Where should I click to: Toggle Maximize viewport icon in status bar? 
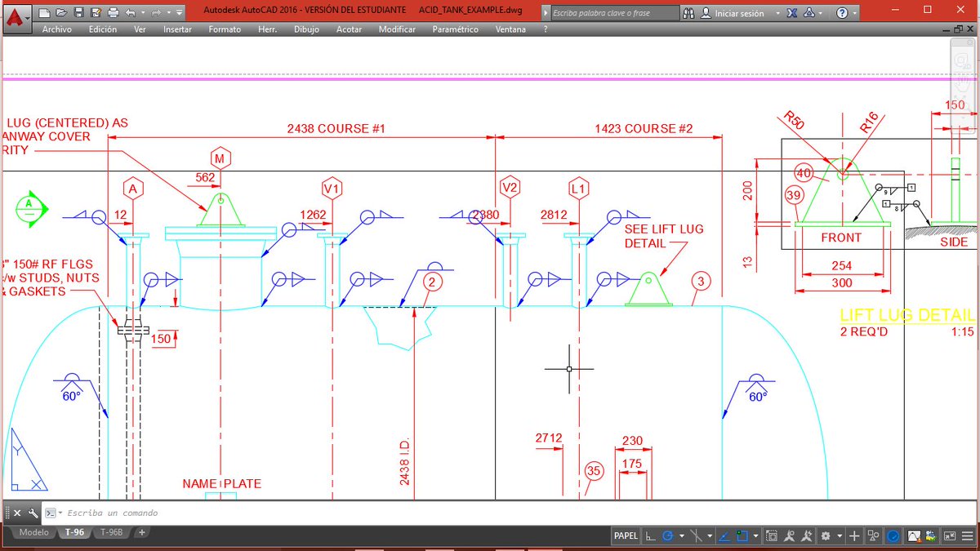pos(772,536)
